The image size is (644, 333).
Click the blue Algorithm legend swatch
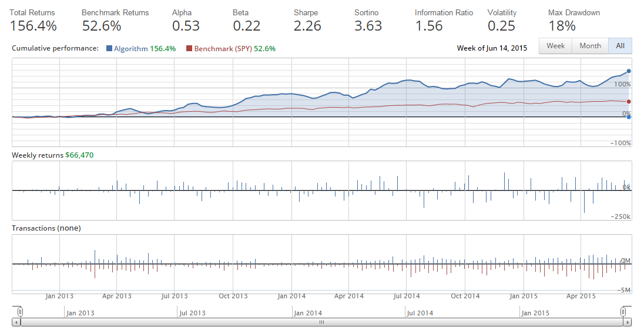109,49
